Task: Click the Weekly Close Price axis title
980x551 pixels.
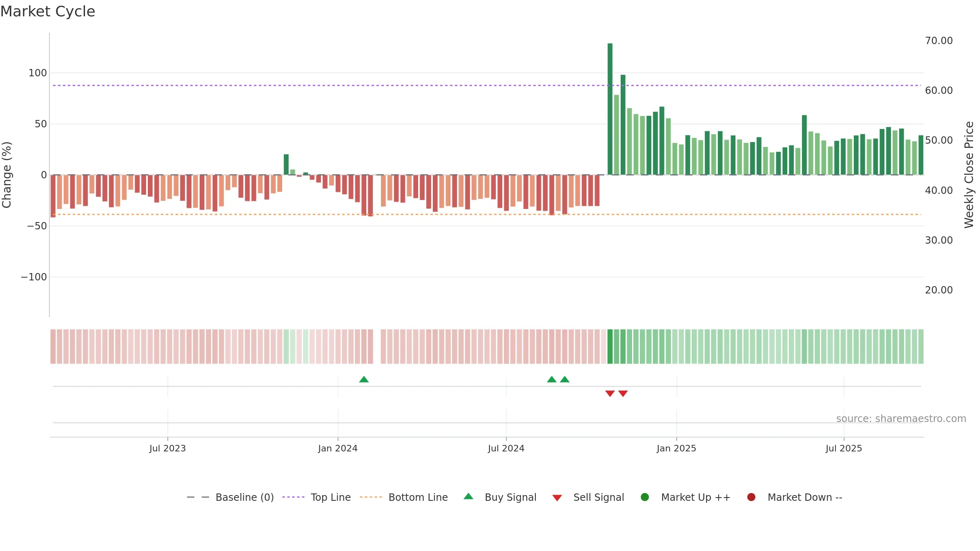Action: pyautogui.click(x=969, y=175)
